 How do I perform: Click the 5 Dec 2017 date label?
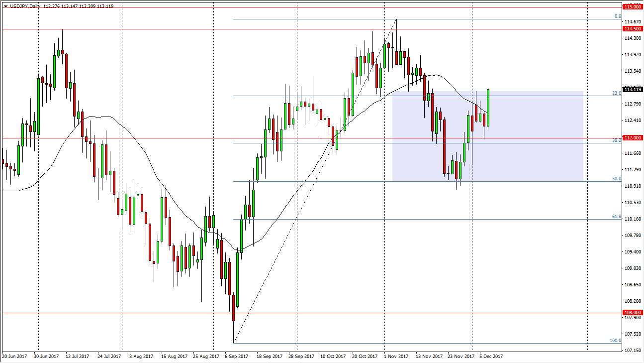[x=492, y=357]
